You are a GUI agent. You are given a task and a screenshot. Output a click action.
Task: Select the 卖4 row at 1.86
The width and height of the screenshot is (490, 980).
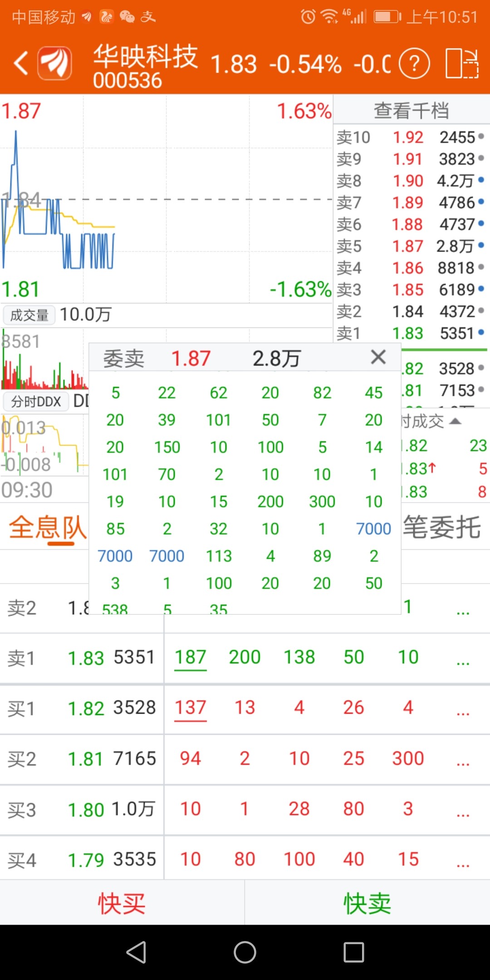(411, 268)
